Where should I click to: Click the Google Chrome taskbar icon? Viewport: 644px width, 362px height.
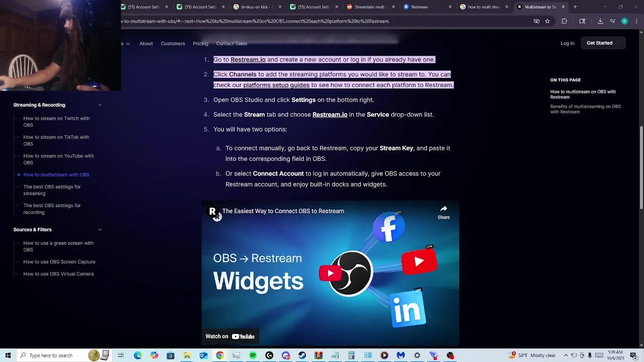pos(220,355)
